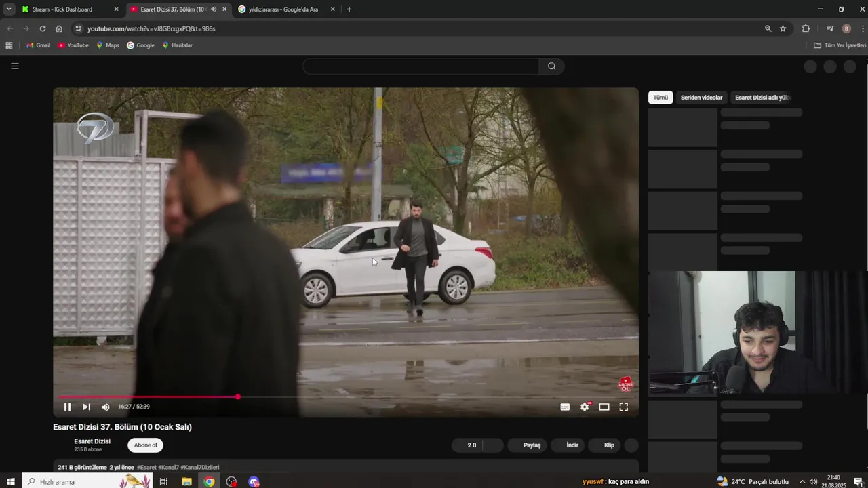Screen dimensions: 868x488
Task: Pause the Esaret video
Action: coord(67,407)
